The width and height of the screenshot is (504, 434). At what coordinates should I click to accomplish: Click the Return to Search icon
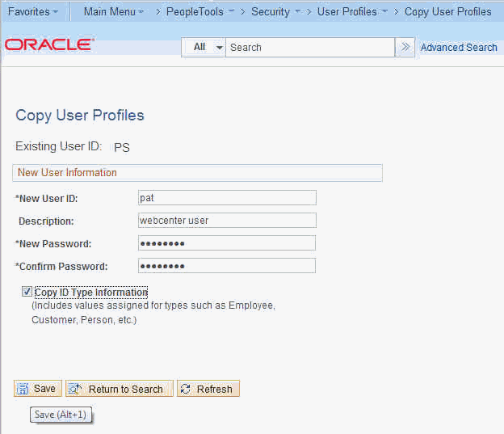[x=75, y=389]
